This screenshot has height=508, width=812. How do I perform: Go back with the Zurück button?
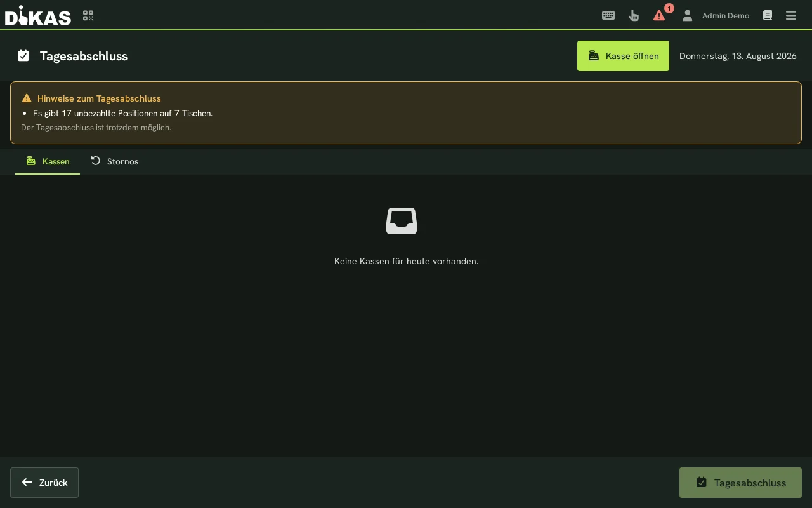point(44,483)
